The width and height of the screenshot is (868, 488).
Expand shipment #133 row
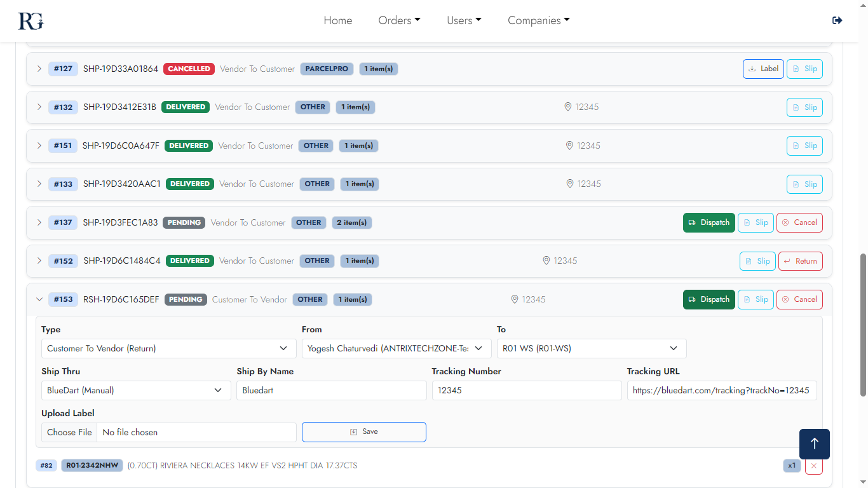[x=39, y=184]
